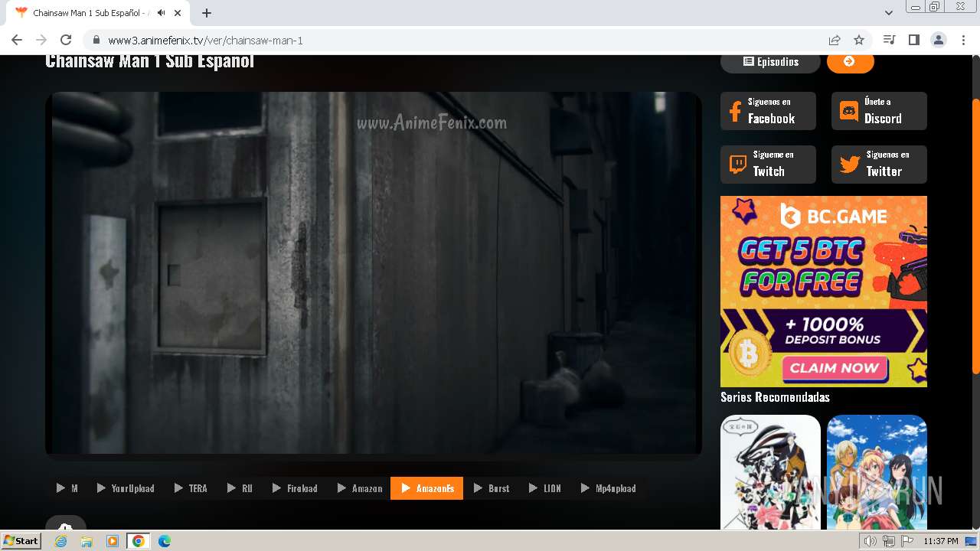Mute the tab's audio speaker icon
Screen dimensions: 980x551
click(x=162, y=13)
